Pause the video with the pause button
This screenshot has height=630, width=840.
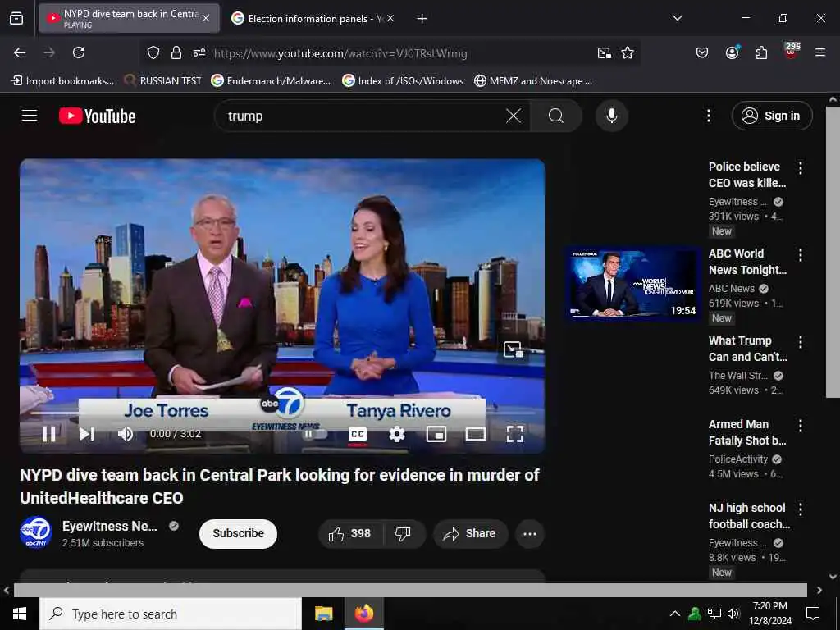(x=48, y=433)
